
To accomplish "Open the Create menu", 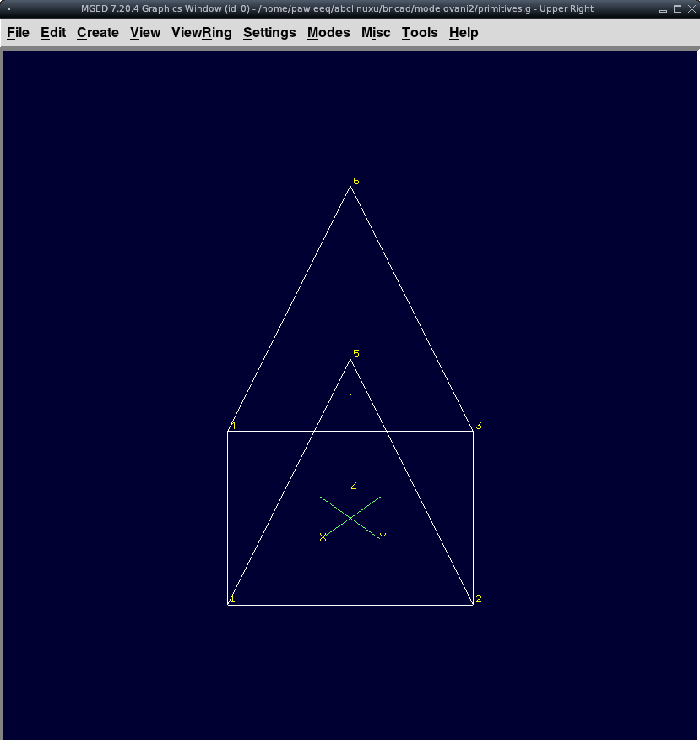I will tap(98, 33).
